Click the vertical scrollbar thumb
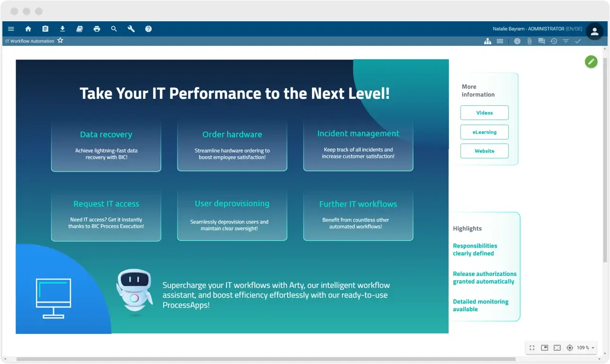The height and width of the screenshot is (364, 610). pyautogui.click(x=605, y=160)
